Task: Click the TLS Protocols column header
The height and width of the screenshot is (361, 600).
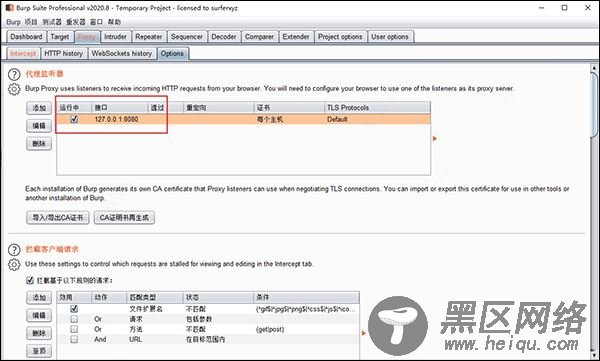Action: click(377, 108)
